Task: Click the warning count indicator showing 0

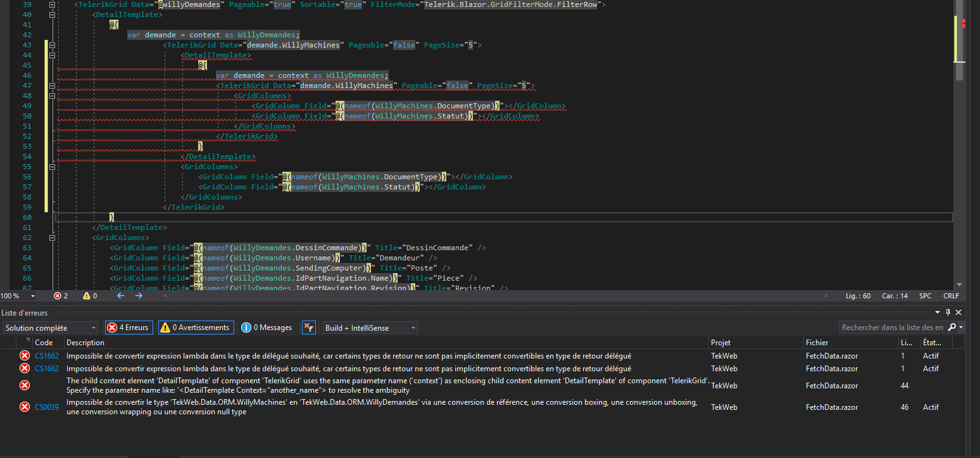Action: 90,296
